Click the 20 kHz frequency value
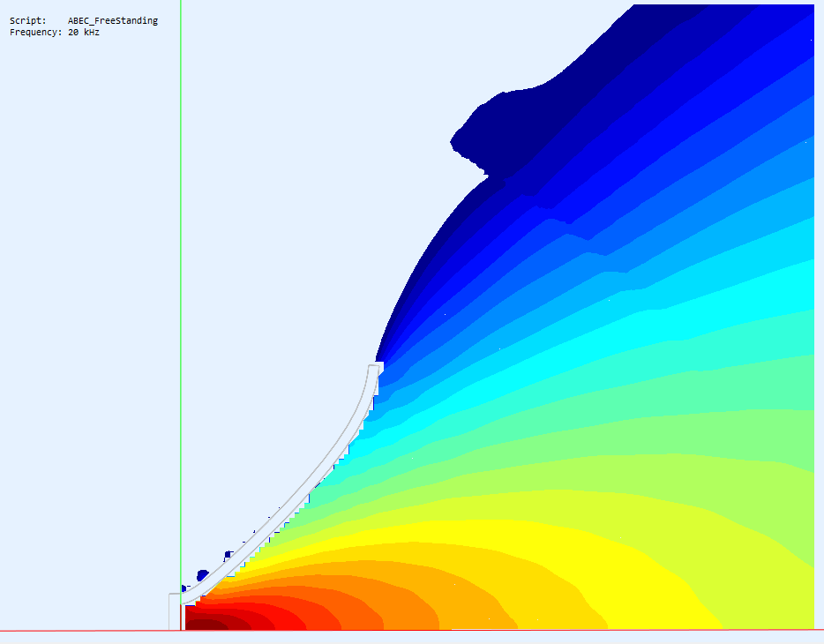The width and height of the screenshot is (824, 644). [x=84, y=32]
